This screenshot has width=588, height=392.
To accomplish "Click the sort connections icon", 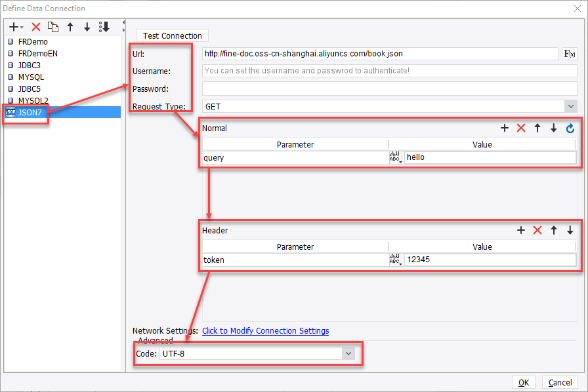I will 104,27.
